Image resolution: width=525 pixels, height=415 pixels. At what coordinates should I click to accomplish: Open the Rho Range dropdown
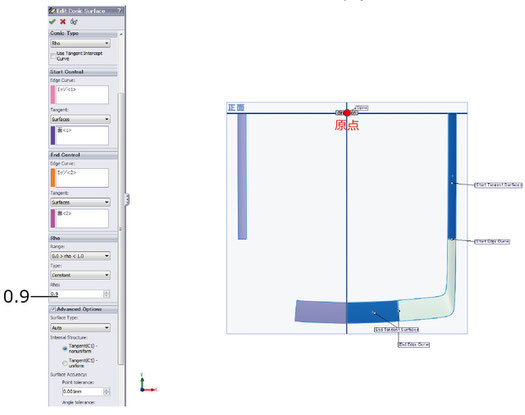tap(80, 256)
